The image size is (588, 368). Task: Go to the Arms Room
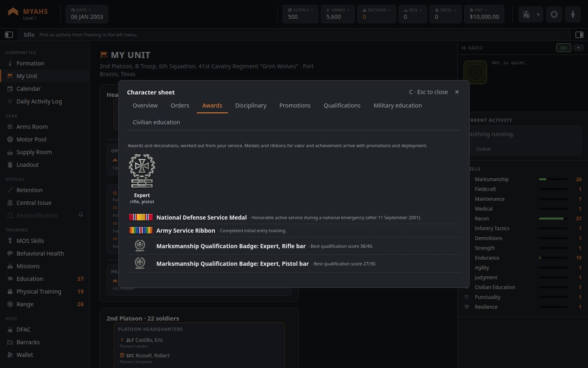[x=45, y=127]
